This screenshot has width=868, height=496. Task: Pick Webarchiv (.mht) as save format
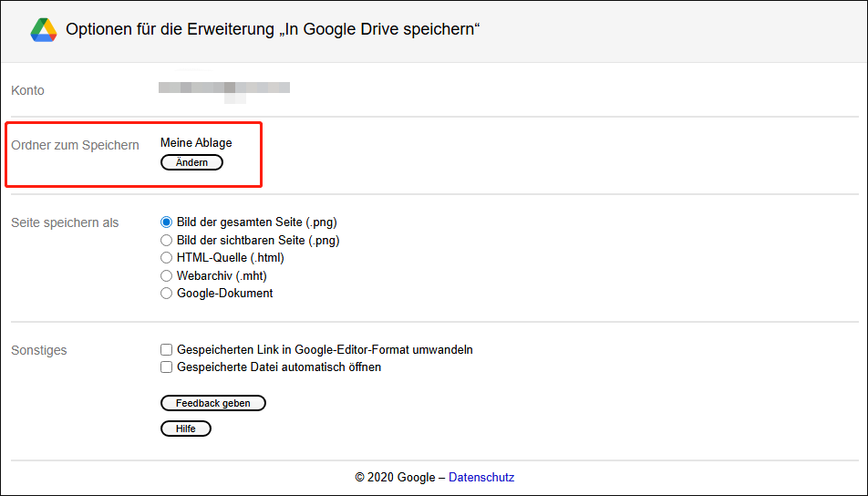[x=166, y=275]
